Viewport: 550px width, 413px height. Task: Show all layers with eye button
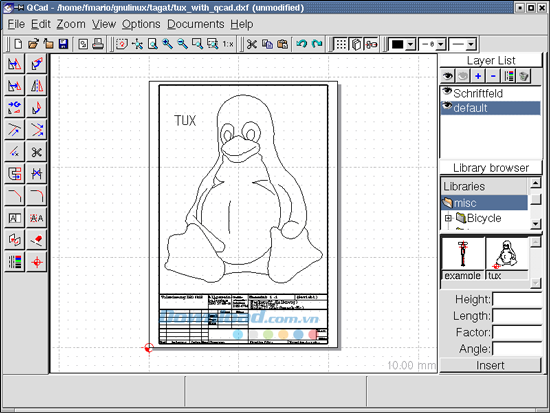pos(448,76)
